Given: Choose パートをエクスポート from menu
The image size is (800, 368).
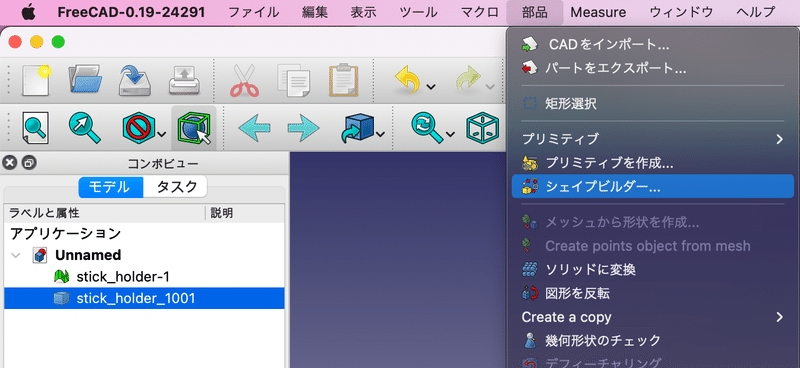Looking at the screenshot, I should pos(653,67).
